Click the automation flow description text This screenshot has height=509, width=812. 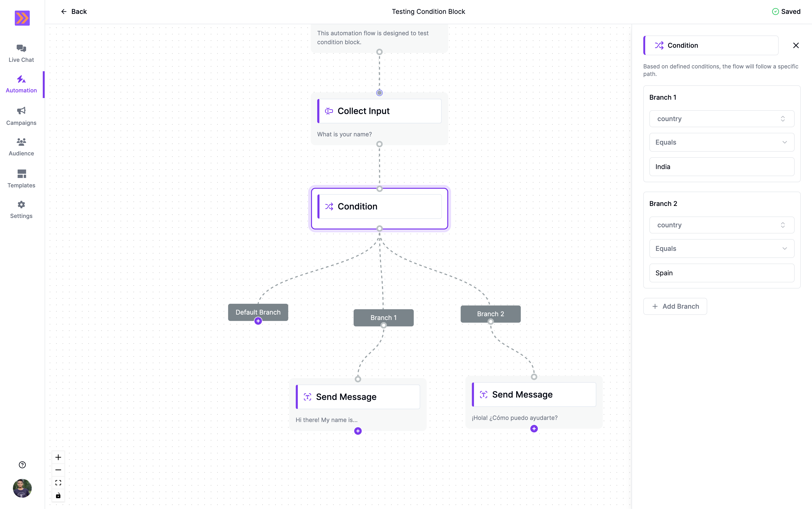click(373, 38)
